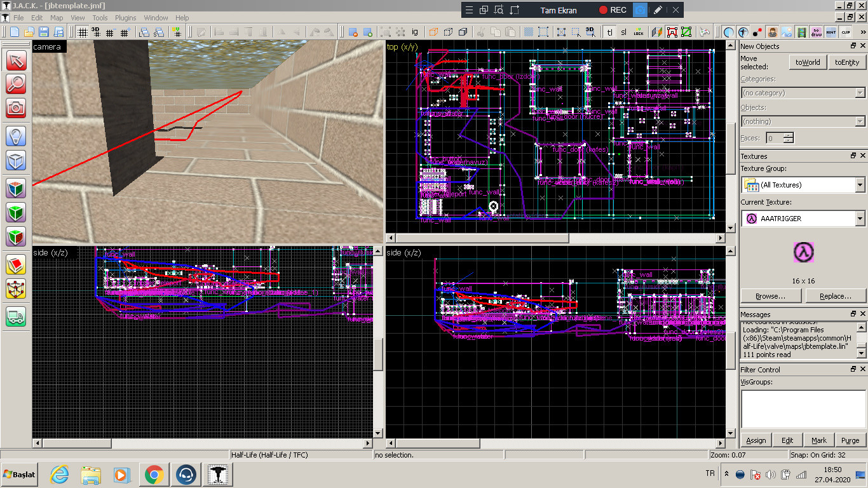Click the green bounding box icon
This screenshot has height=488, width=868.
(x=686, y=32)
